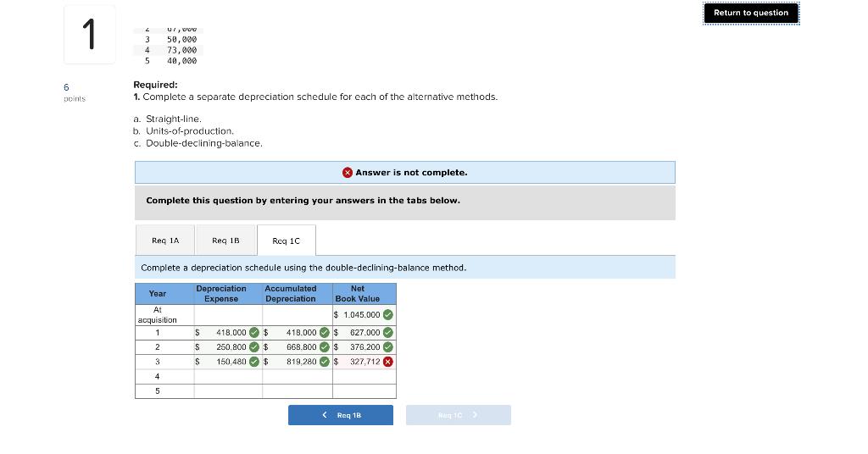Click the year 4 Accumulated Depreciation cell
The image size is (868, 454).
point(298,377)
